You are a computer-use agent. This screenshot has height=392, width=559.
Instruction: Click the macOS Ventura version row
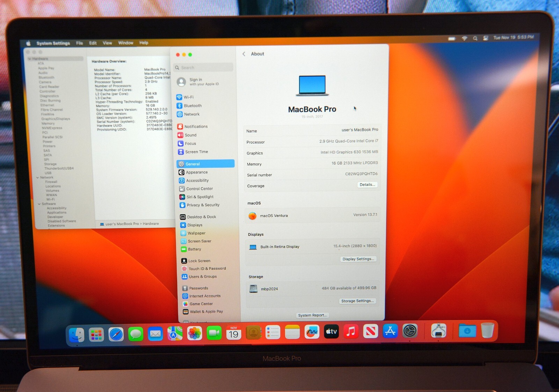[x=313, y=215]
